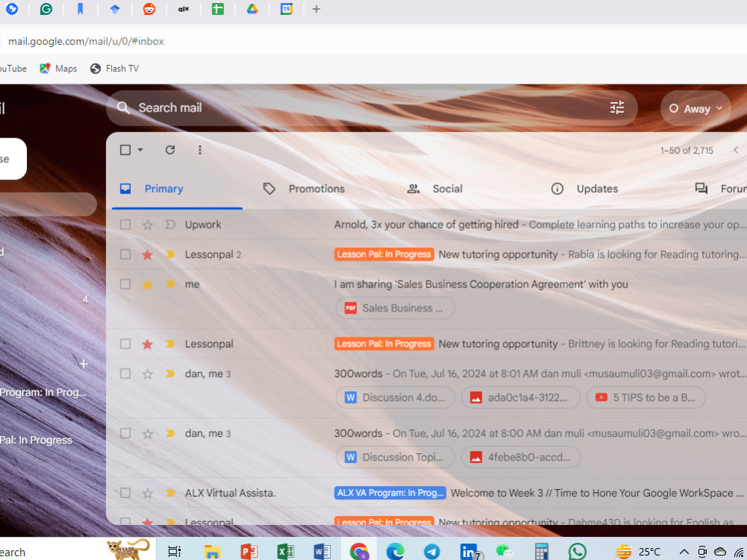Open the Discussion Topi... Word attachment
Viewport: 747px width, 560px height.
[x=395, y=457]
